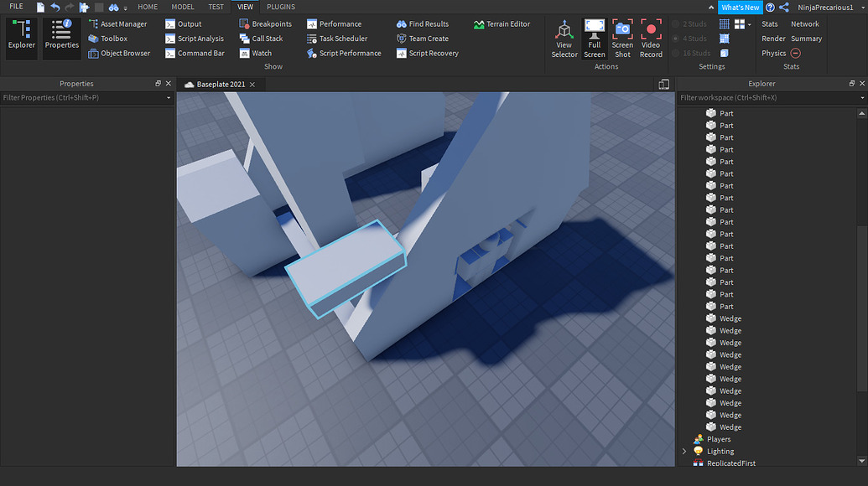Enable Full Screen mode
The height and width of the screenshot is (486, 868).
[x=595, y=39]
